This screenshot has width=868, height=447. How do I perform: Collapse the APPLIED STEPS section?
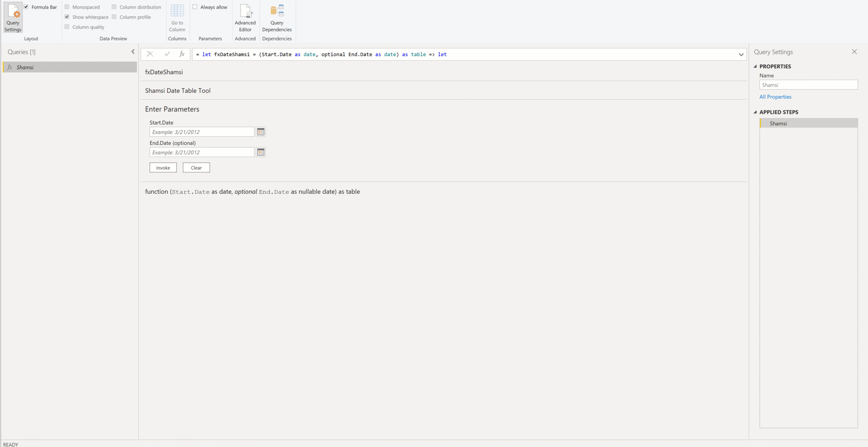click(x=755, y=112)
